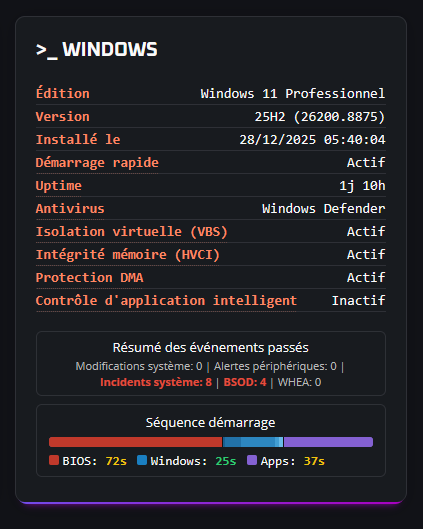423x529 pixels.
Task: Select the 1j 10h uptime value
Action: [x=362, y=186]
